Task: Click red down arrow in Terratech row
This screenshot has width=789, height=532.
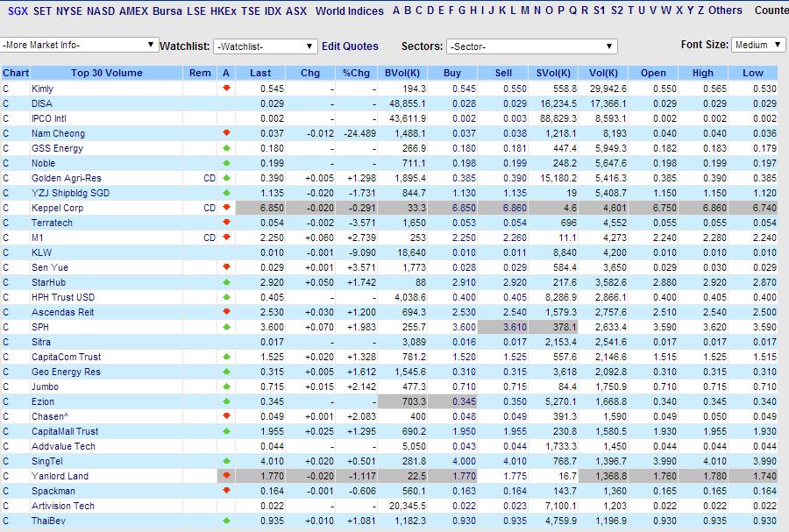Action: (x=226, y=223)
